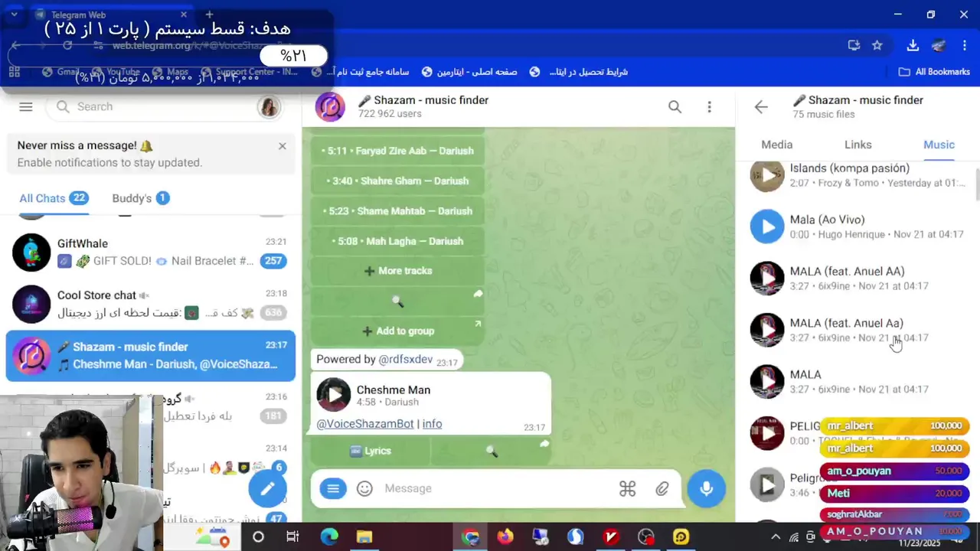This screenshot has height=551, width=980.
Task: Open the chat three-dot options menu
Action: (x=710, y=107)
